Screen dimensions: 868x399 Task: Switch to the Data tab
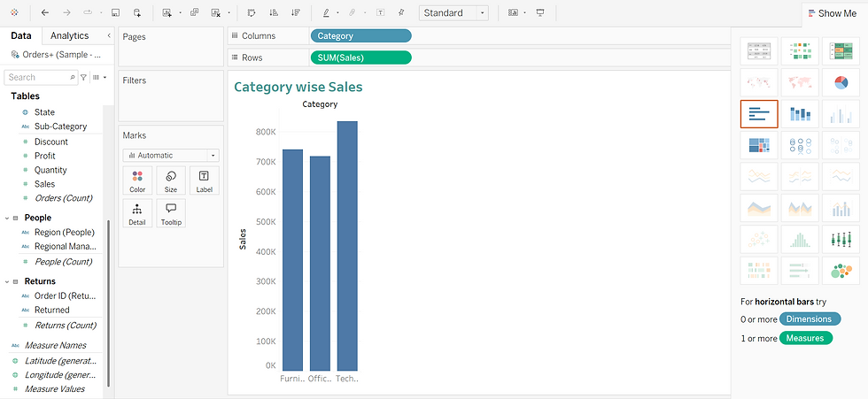[x=21, y=35]
